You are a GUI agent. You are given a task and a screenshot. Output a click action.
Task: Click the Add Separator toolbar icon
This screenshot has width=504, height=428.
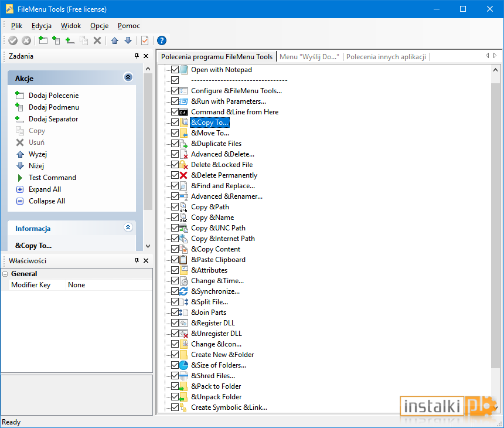coord(70,40)
